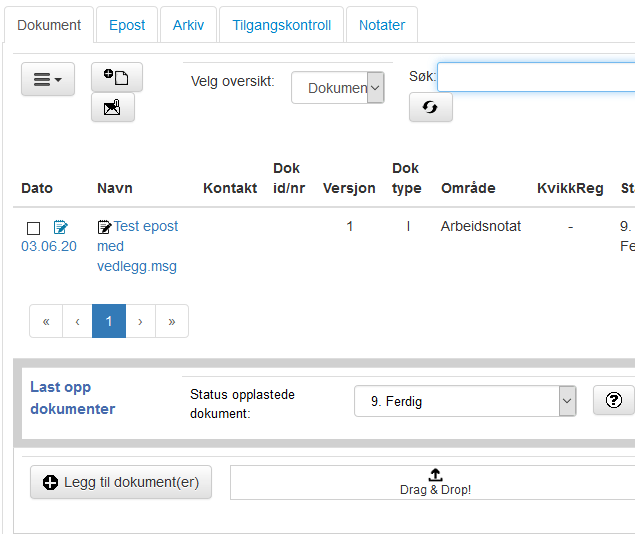This screenshot has height=534, width=635.
Task: Click the email with attachment icon button
Action: 113,107
